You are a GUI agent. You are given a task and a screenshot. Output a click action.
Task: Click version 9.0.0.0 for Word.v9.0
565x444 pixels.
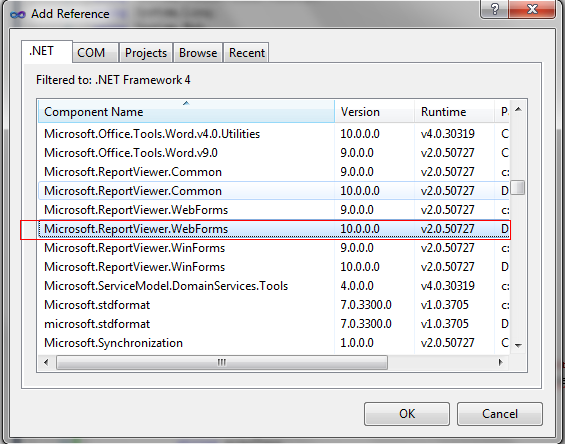pyautogui.click(x=357, y=153)
